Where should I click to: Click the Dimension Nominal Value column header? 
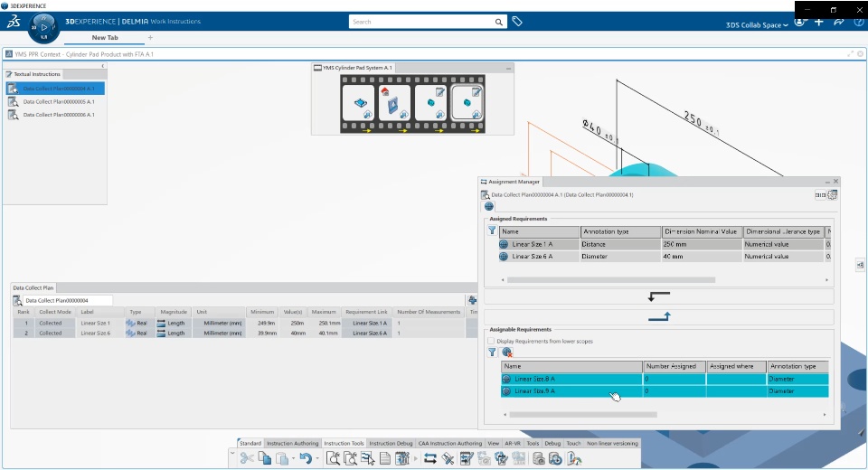pos(702,231)
